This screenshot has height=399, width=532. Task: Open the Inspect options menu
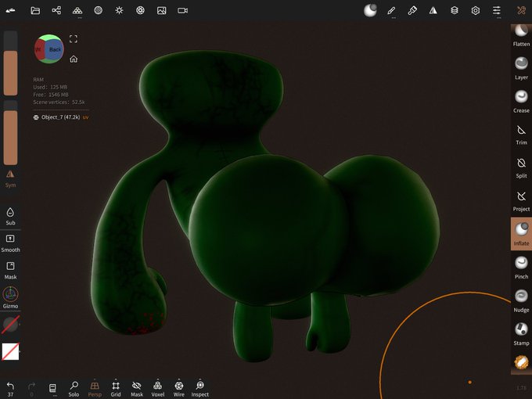199,389
